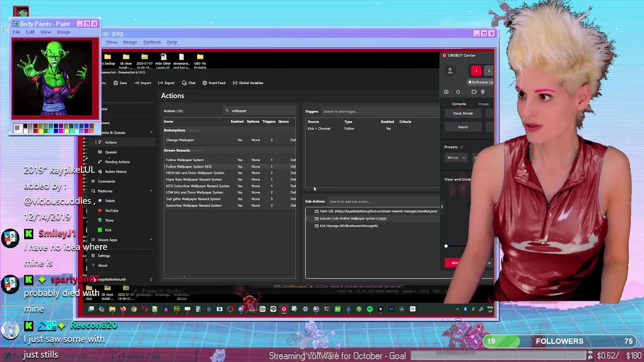Image resolution: width=644 pixels, height=362 pixels.
Task: Switch to the OBSBOT Image tab
Action: (483, 104)
